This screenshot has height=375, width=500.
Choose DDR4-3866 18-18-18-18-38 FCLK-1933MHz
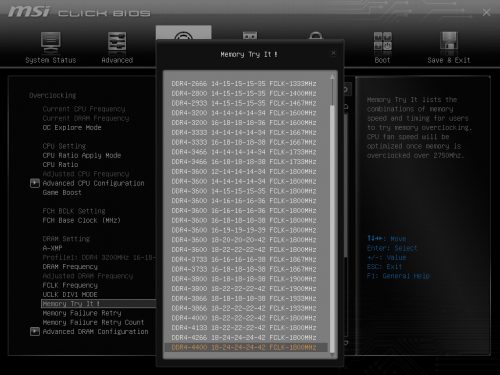(244, 298)
